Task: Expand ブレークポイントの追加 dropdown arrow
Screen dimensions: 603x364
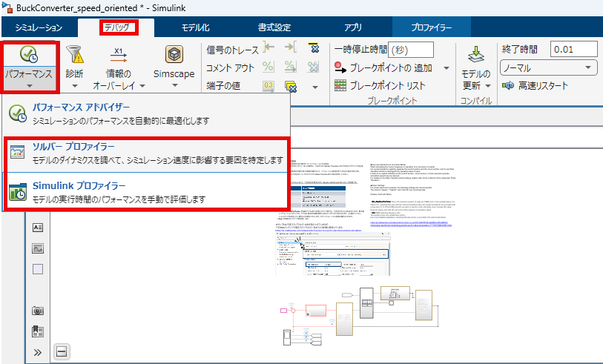Action: click(x=447, y=67)
